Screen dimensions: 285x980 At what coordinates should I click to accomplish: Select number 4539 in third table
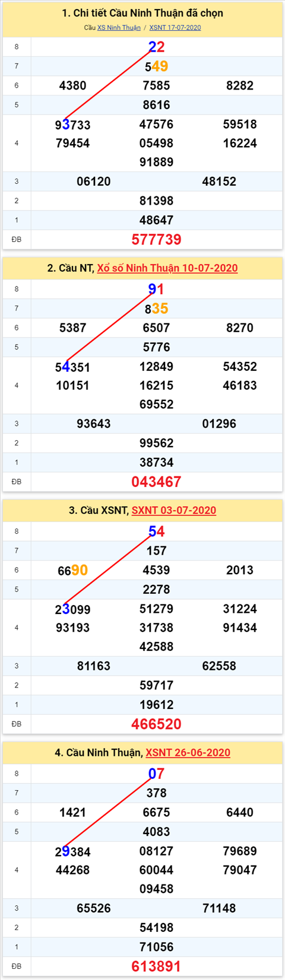156,570
